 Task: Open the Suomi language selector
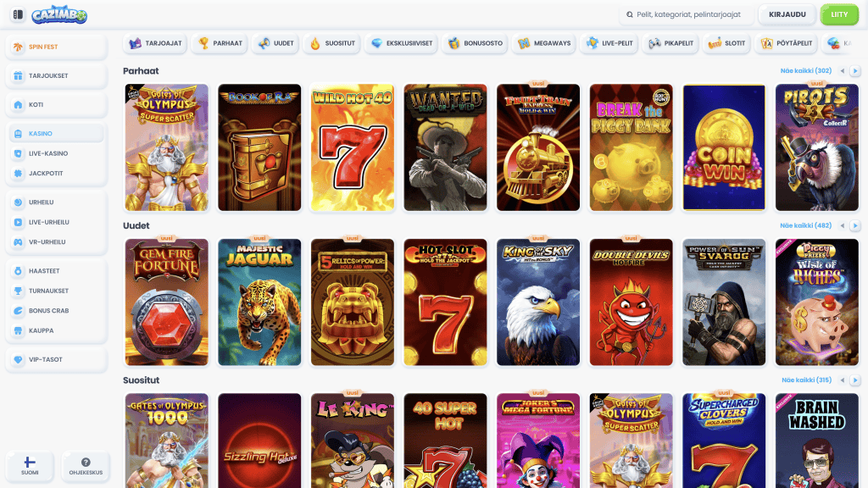tap(30, 466)
